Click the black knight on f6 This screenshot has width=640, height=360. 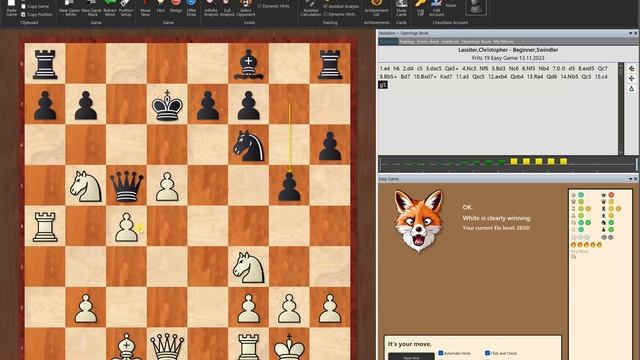[x=249, y=145]
